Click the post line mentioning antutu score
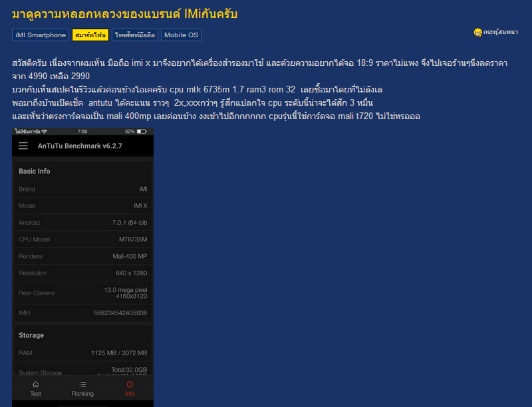This screenshot has height=407, width=532. [192, 103]
